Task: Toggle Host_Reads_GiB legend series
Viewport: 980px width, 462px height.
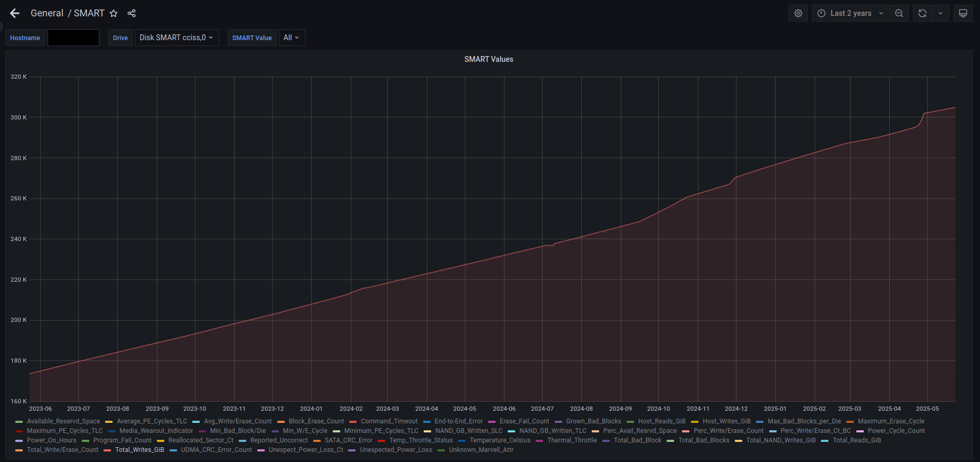Action: [x=662, y=421]
